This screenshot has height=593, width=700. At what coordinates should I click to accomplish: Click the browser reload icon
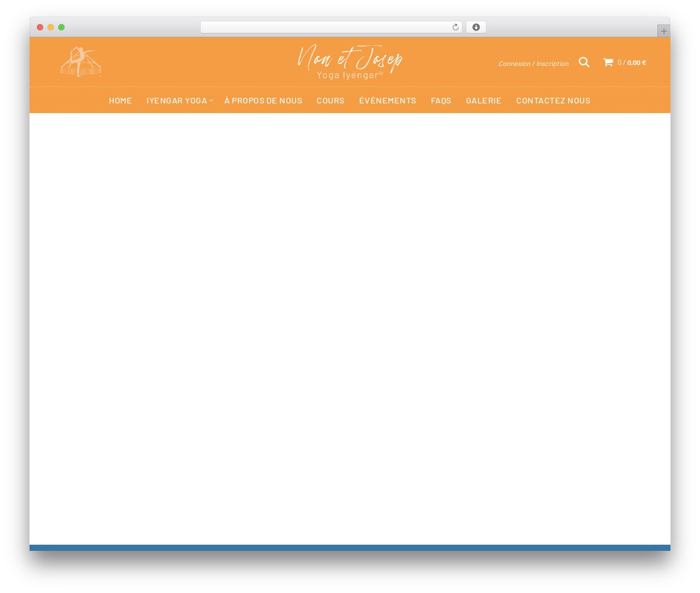456,27
